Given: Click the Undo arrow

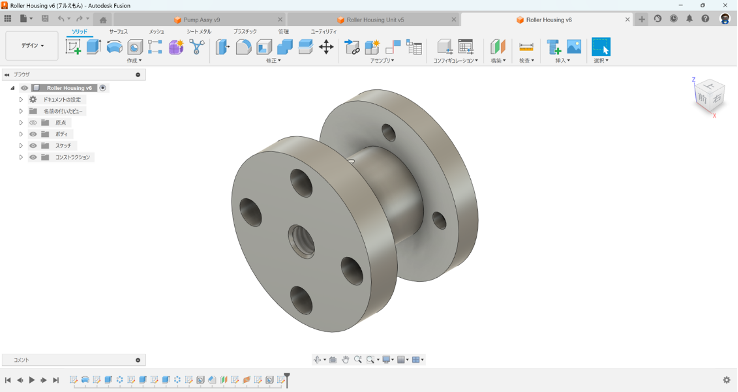Looking at the screenshot, I should coord(61,19).
